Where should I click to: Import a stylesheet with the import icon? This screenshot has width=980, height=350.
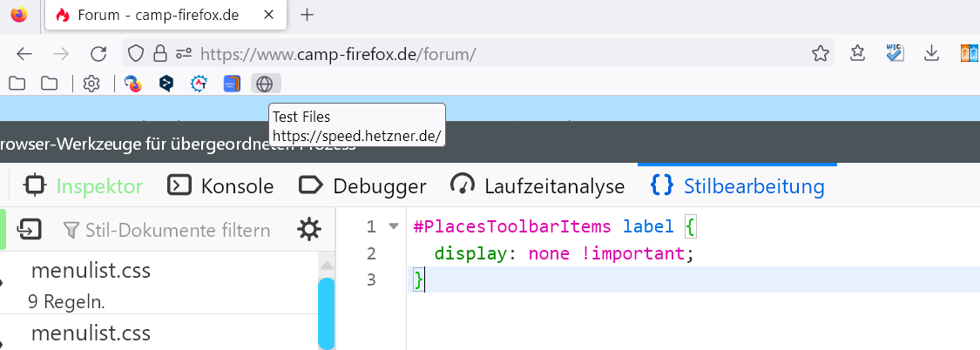click(x=30, y=230)
